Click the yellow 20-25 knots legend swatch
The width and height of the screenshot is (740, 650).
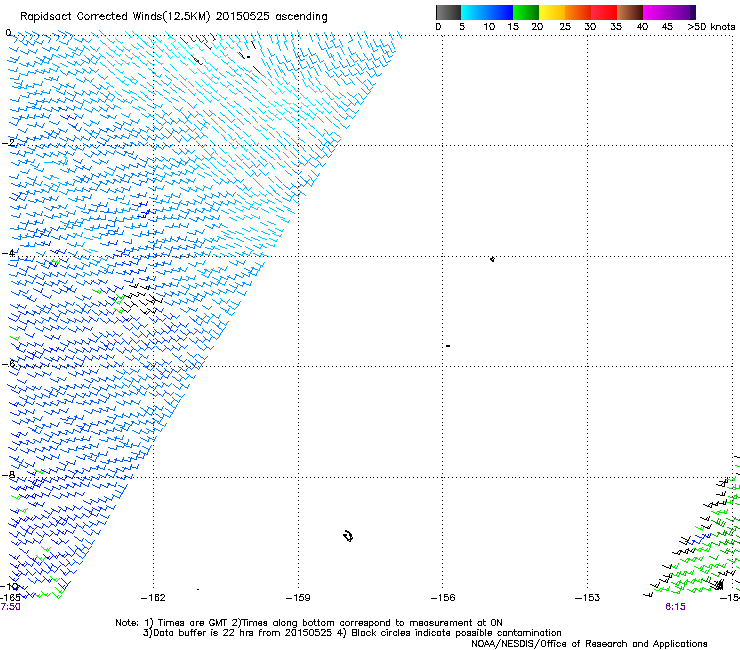click(x=552, y=12)
